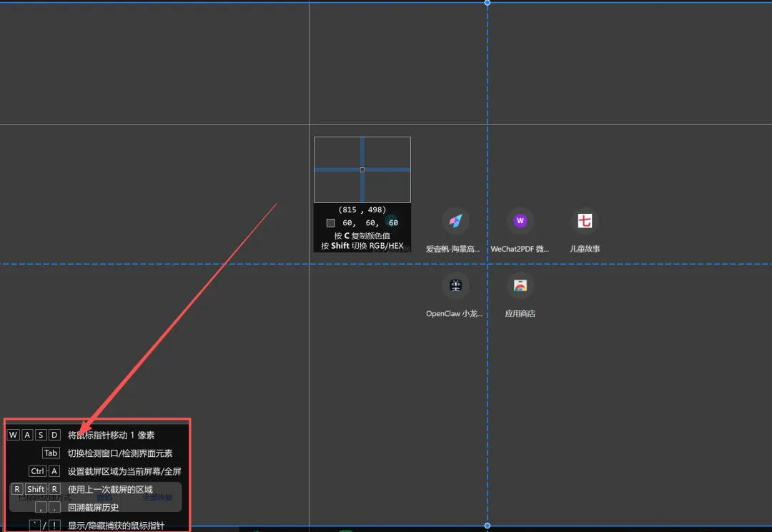Click the gray color sample square beside the 60, 60, 60 RGB values
The width and height of the screenshot is (772, 532).
[x=330, y=223]
